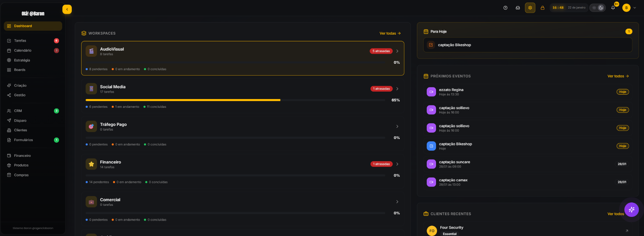This screenshot has height=236, width=644.
Task: Open the ezzato Regina event entry
Action: click(x=528, y=92)
